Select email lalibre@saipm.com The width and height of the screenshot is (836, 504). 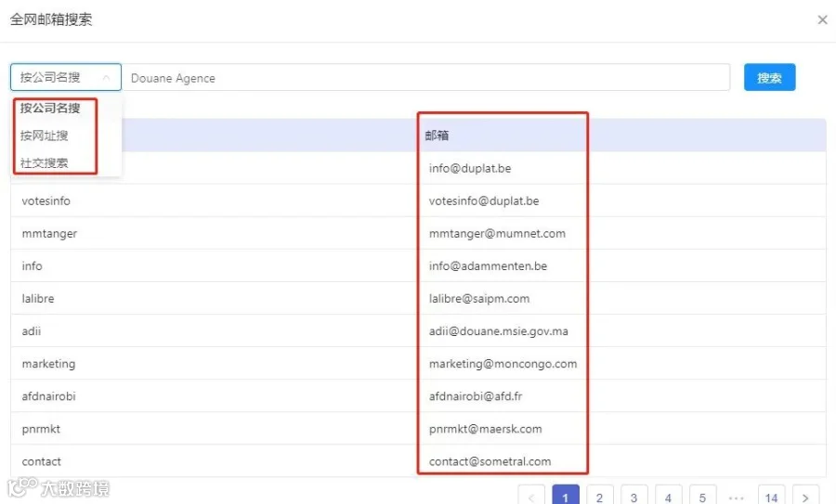478,298
